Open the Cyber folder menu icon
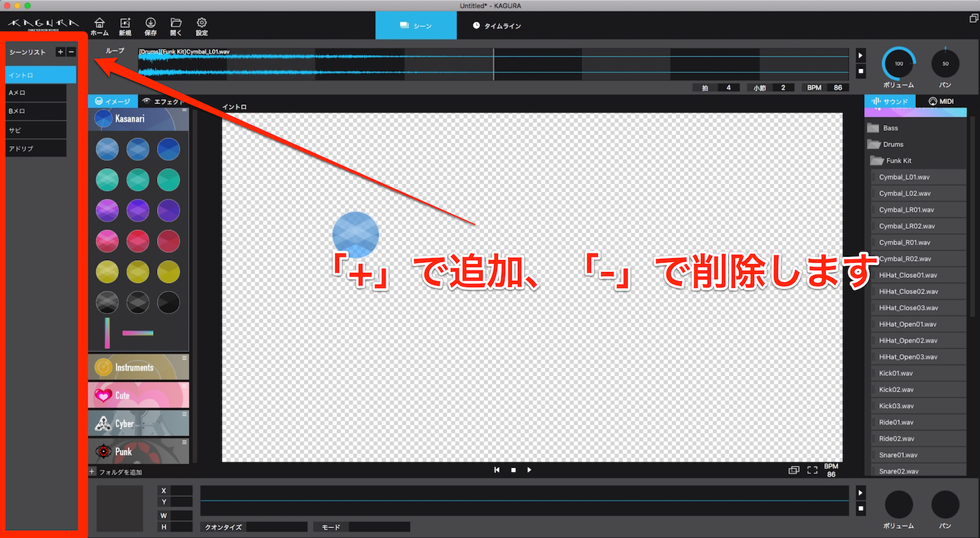Image resolution: width=980 pixels, height=538 pixels. (184, 414)
